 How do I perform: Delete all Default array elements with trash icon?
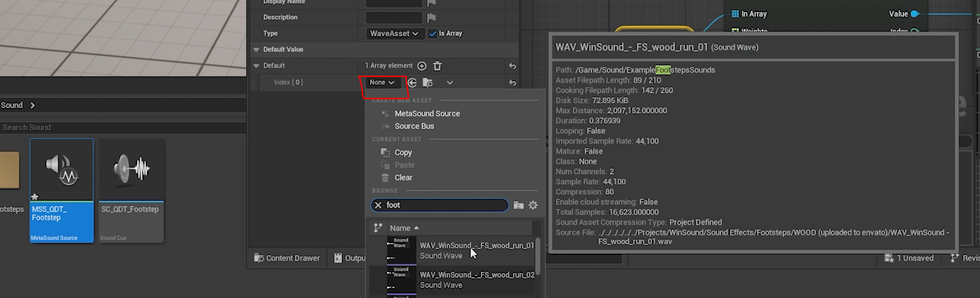pos(437,66)
